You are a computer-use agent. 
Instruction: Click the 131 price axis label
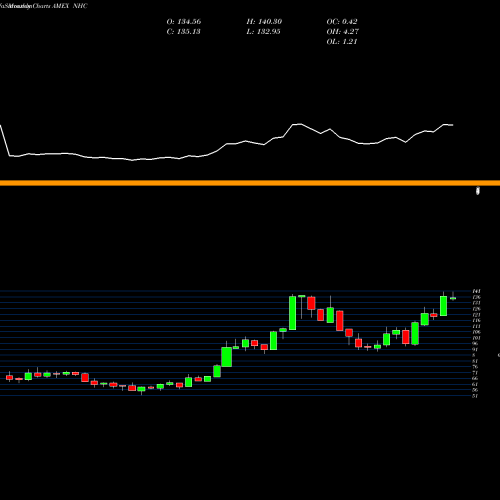point(476,303)
